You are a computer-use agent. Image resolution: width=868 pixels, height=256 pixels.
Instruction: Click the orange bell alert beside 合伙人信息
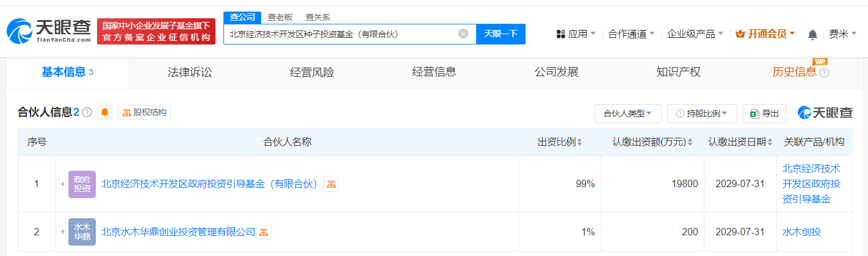104,112
